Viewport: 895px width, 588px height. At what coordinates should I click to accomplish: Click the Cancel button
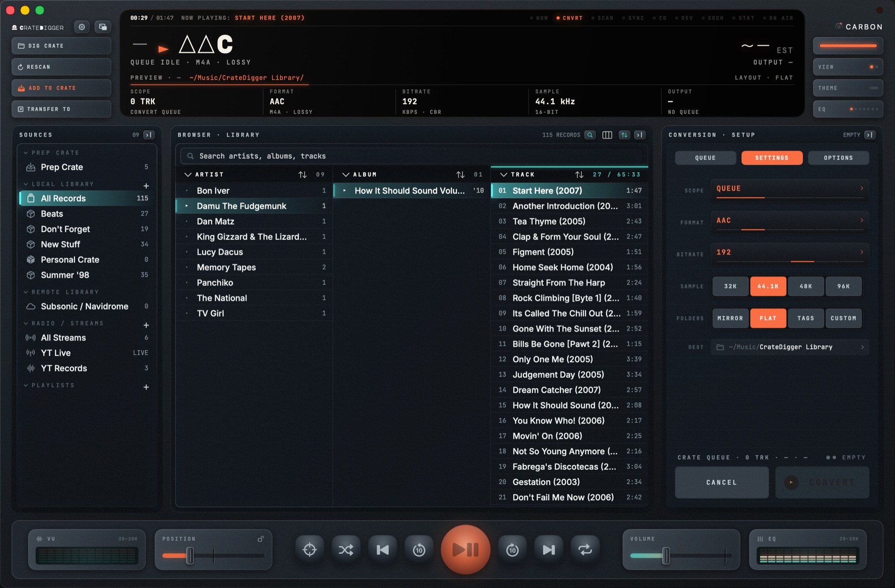[x=721, y=482]
